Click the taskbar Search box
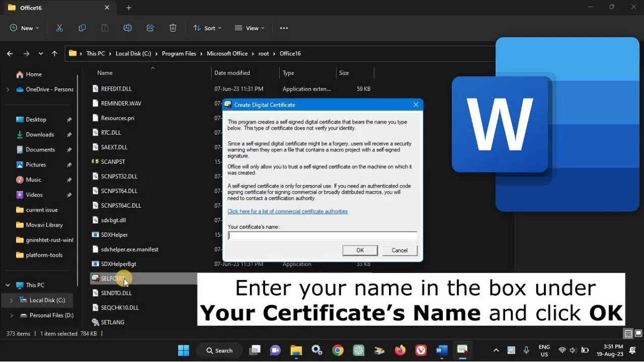Viewport: 644px width, 362px height. 219,350
